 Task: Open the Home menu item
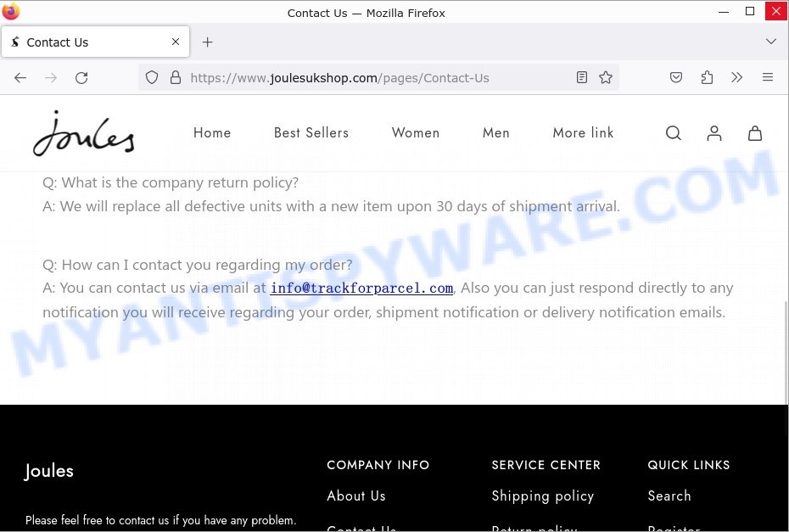212,133
